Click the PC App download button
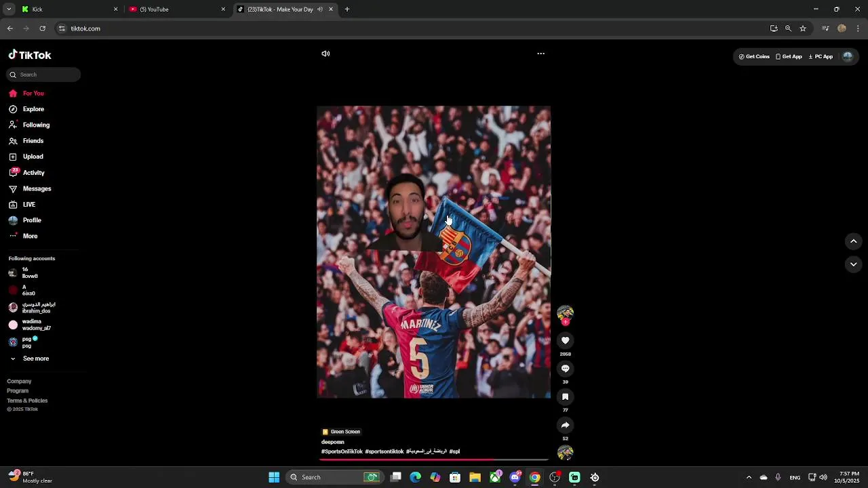Viewport: 868px width, 488px height. (x=821, y=57)
